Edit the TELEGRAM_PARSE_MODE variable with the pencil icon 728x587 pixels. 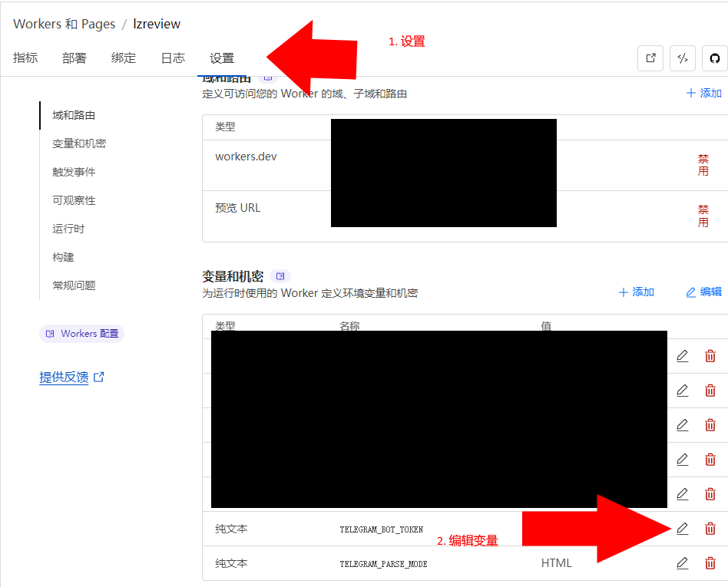682,563
